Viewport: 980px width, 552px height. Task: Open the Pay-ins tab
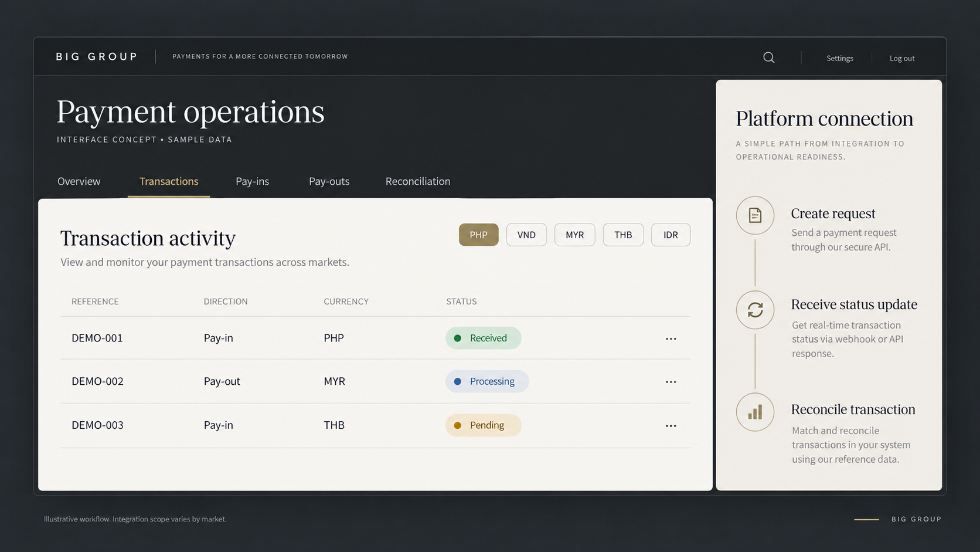coord(252,181)
